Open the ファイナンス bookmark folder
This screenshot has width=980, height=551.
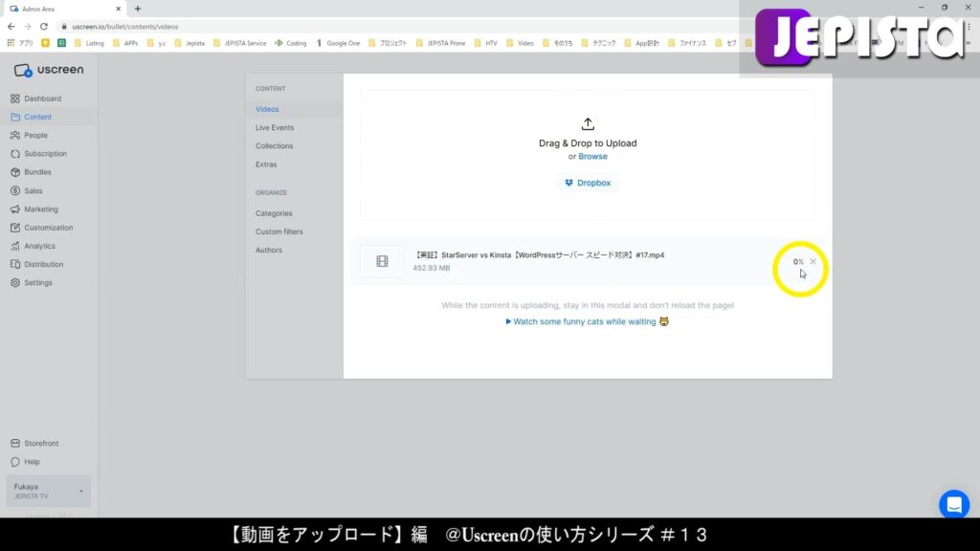point(687,43)
